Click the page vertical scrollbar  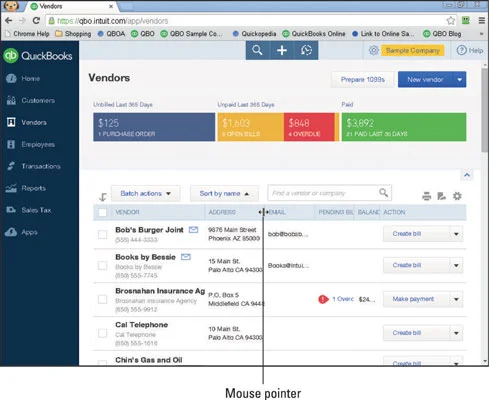(485, 110)
